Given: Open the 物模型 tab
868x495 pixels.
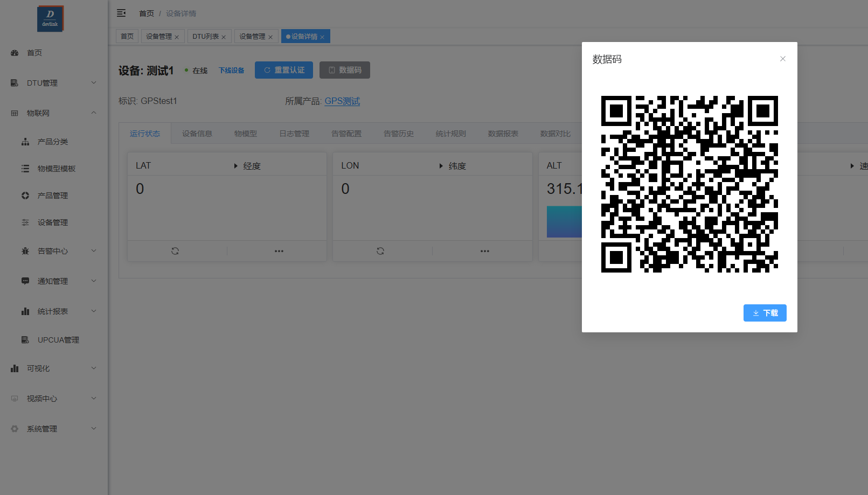Looking at the screenshot, I should point(246,134).
